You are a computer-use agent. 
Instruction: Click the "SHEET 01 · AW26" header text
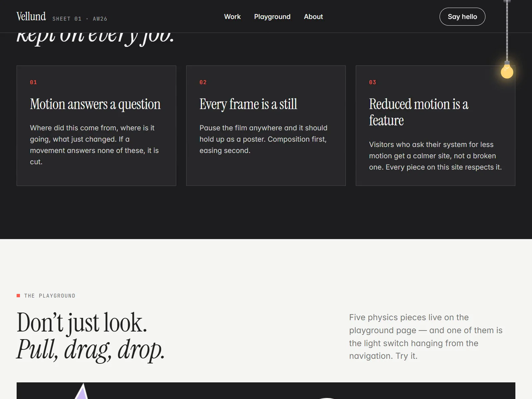(x=80, y=19)
